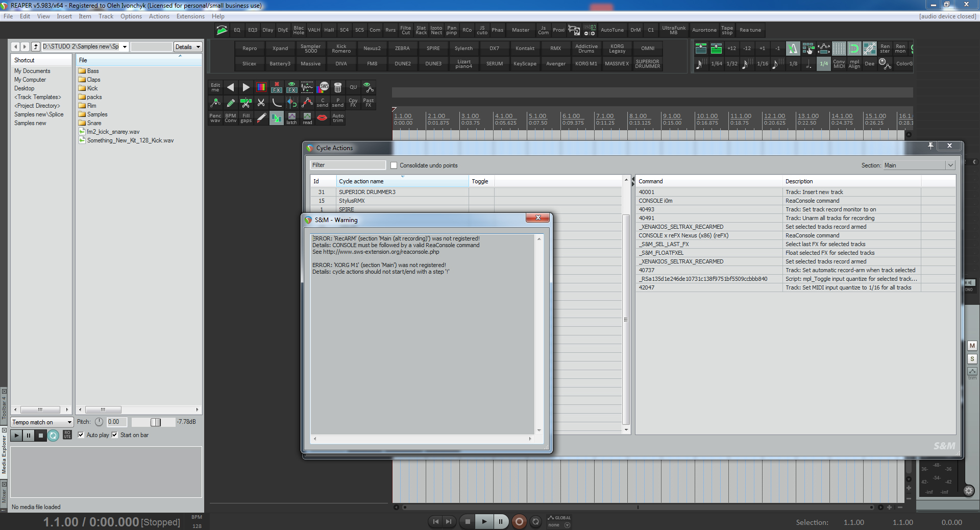Open the Tempo match on dropdown
980x530 pixels.
pos(42,422)
